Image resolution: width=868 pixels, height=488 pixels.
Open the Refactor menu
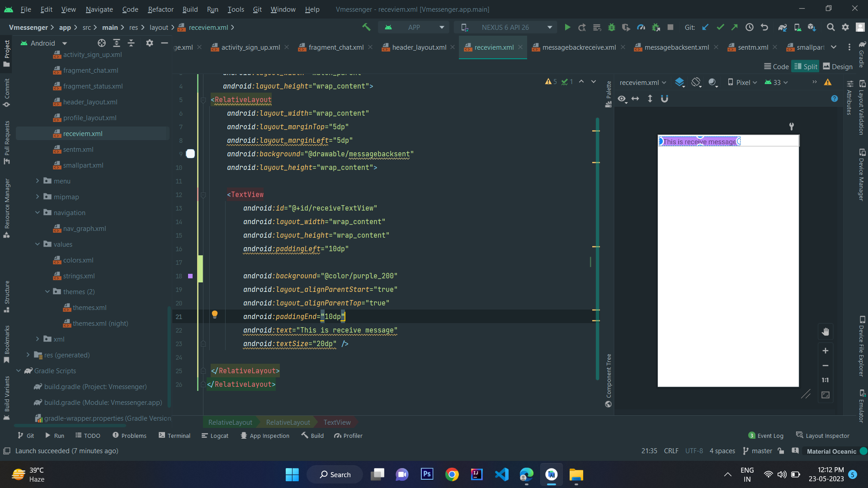pos(160,9)
